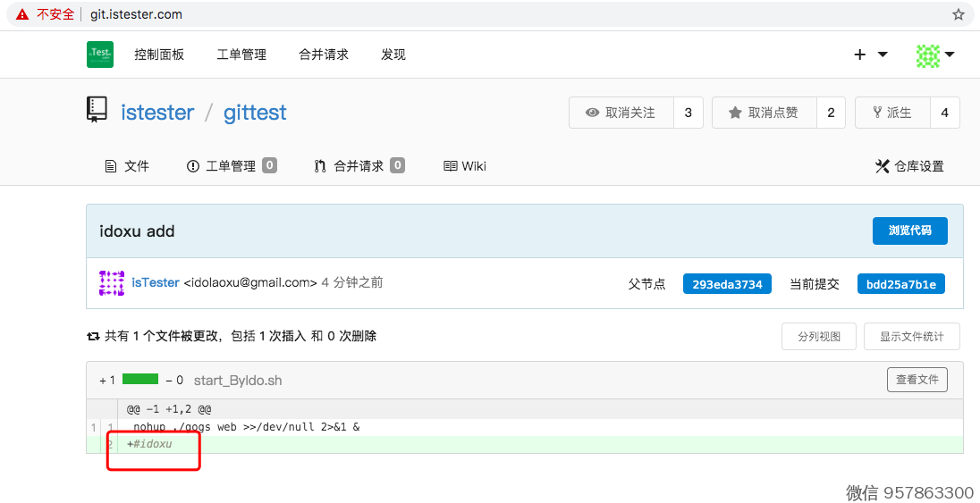Open the 文件 files tab
980x503 pixels.
coord(127,166)
